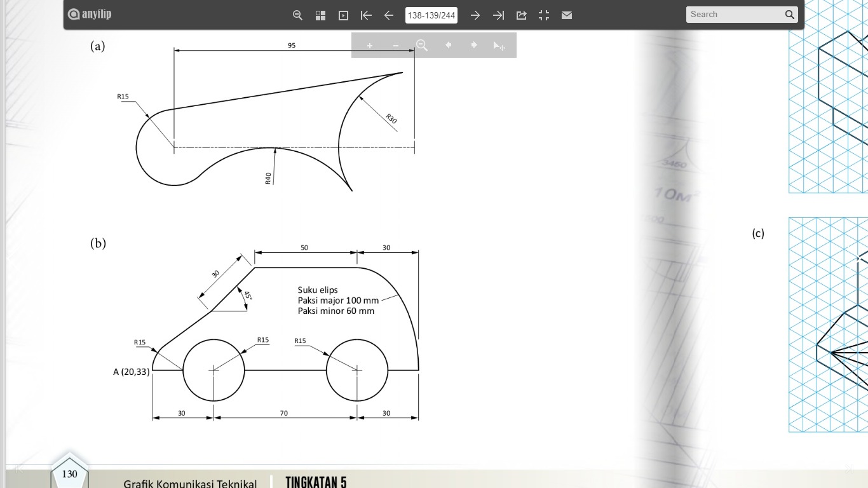The image size is (868, 488).
Task: Click the page number field 138-139/244
Action: tap(431, 15)
